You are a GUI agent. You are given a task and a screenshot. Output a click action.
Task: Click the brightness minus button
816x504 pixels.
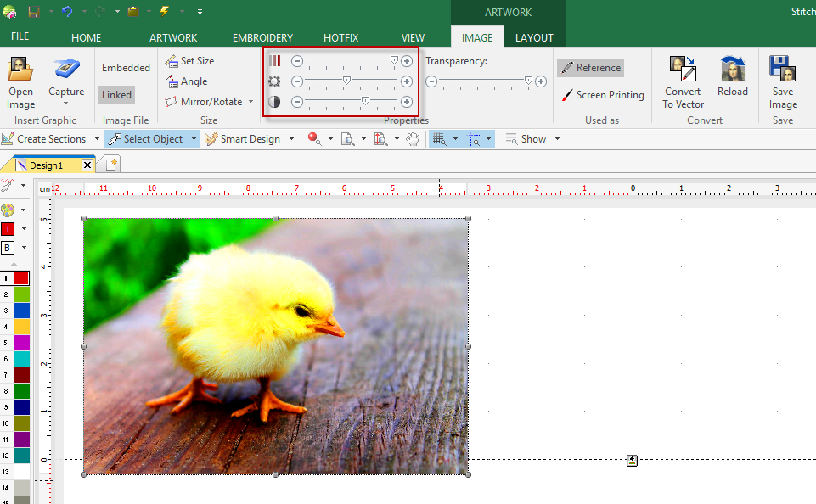(296, 81)
